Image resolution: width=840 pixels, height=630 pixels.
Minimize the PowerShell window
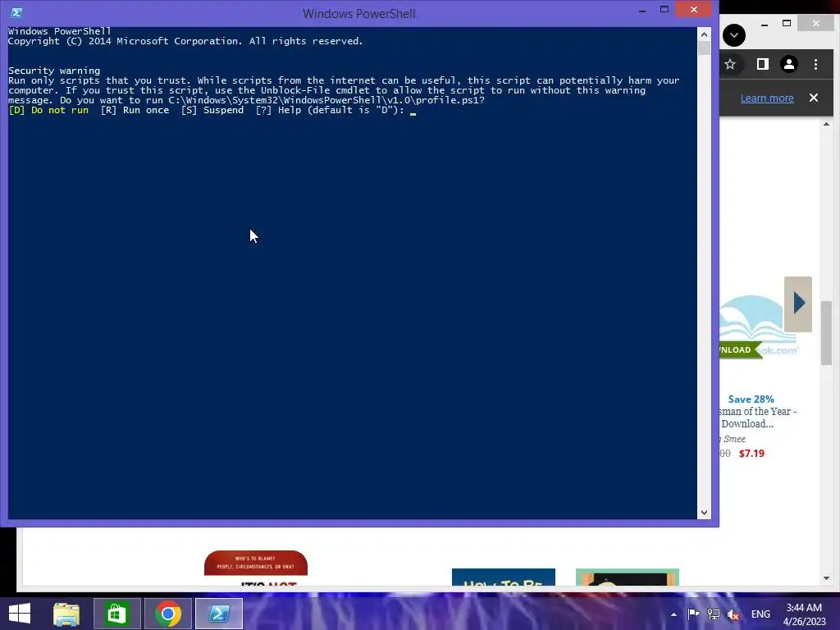642,11
